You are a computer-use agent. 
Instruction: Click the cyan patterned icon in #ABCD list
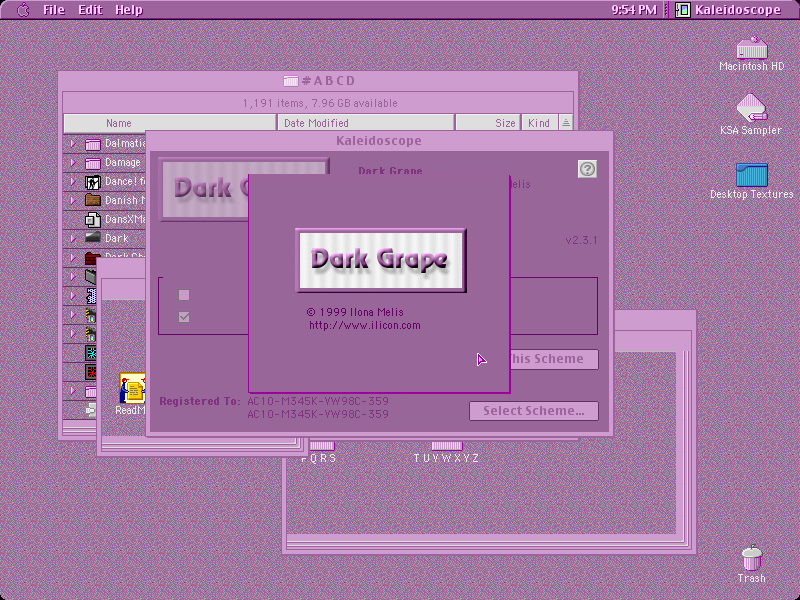pyautogui.click(x=91, y=353)
